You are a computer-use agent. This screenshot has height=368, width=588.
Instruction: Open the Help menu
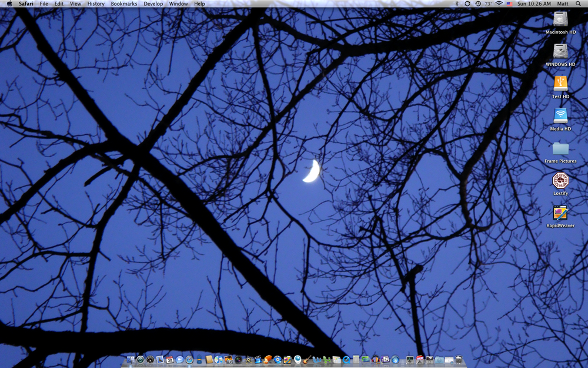199,4
